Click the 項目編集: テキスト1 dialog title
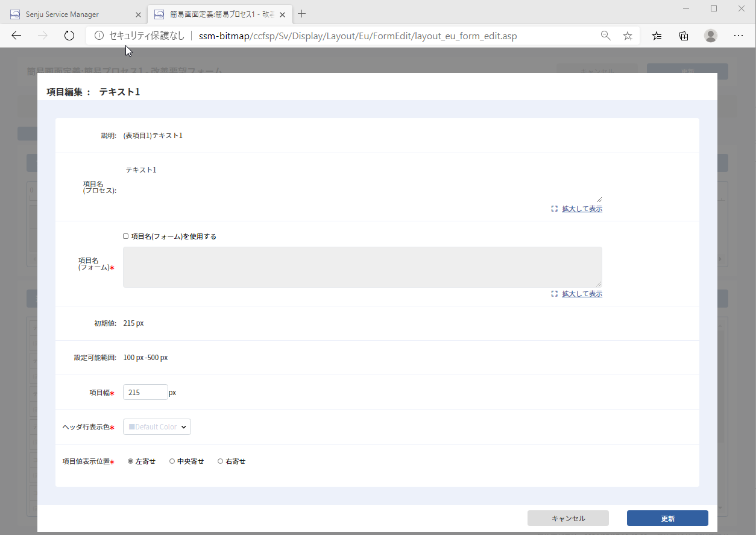Image resolution: width=756 pixels, height=535 pixels. point(93,92)
